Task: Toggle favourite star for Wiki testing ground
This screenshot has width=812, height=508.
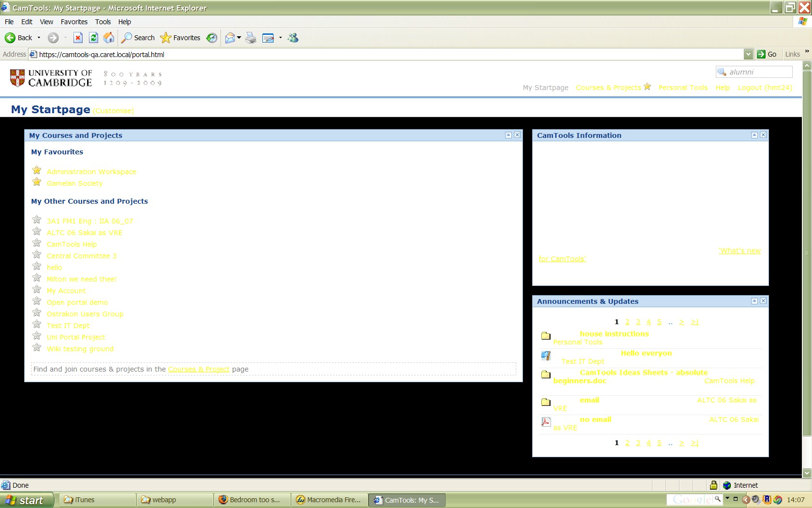Action: point(37,347)
